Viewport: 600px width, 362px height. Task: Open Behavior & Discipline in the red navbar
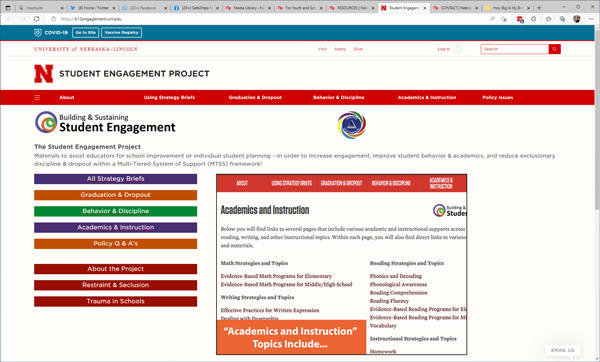[x=338, y=98]
